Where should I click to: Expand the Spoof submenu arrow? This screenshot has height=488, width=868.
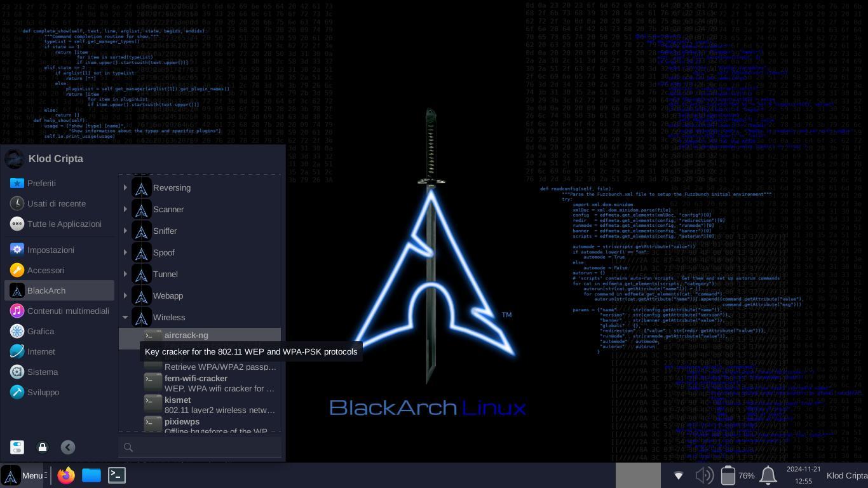(125, 252)
